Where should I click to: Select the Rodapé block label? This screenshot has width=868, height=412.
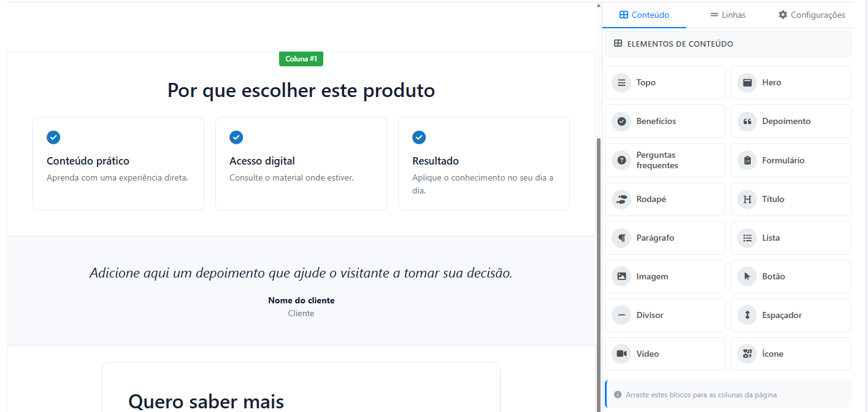pos(651,199)
